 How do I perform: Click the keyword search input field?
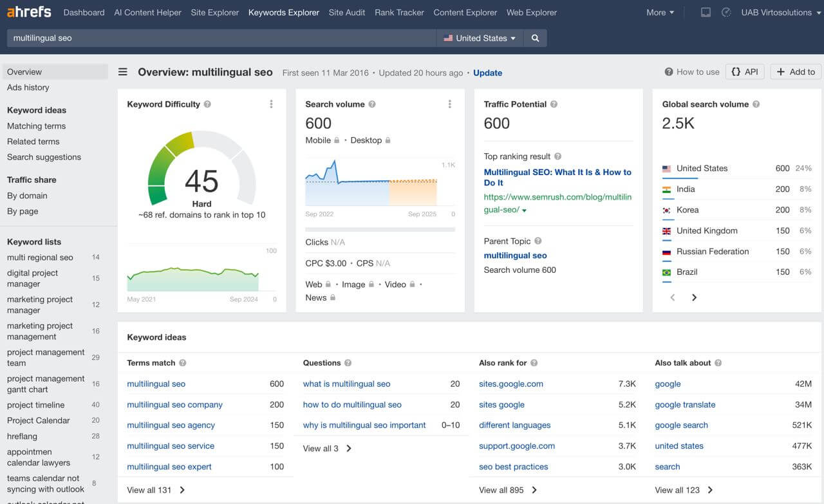[221, 38]
